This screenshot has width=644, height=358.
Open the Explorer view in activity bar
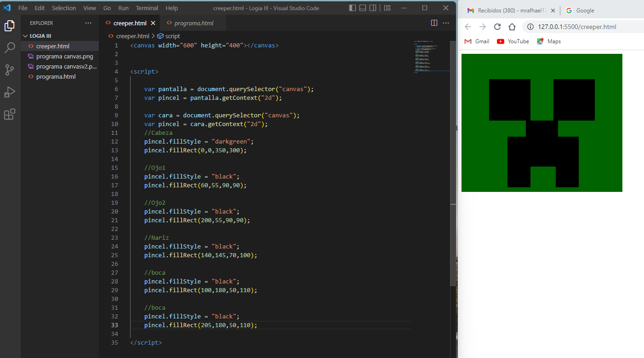click(x=10, y=26)
